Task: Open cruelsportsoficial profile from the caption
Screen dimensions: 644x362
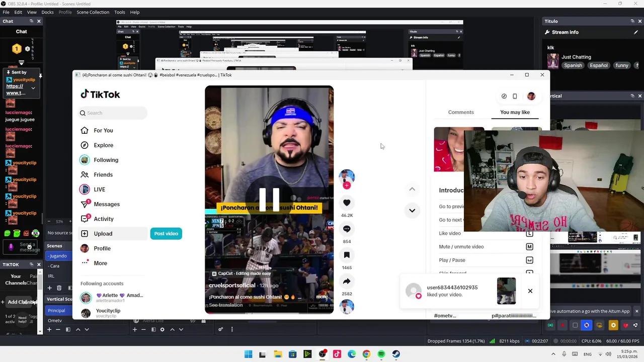Action: 232,285
